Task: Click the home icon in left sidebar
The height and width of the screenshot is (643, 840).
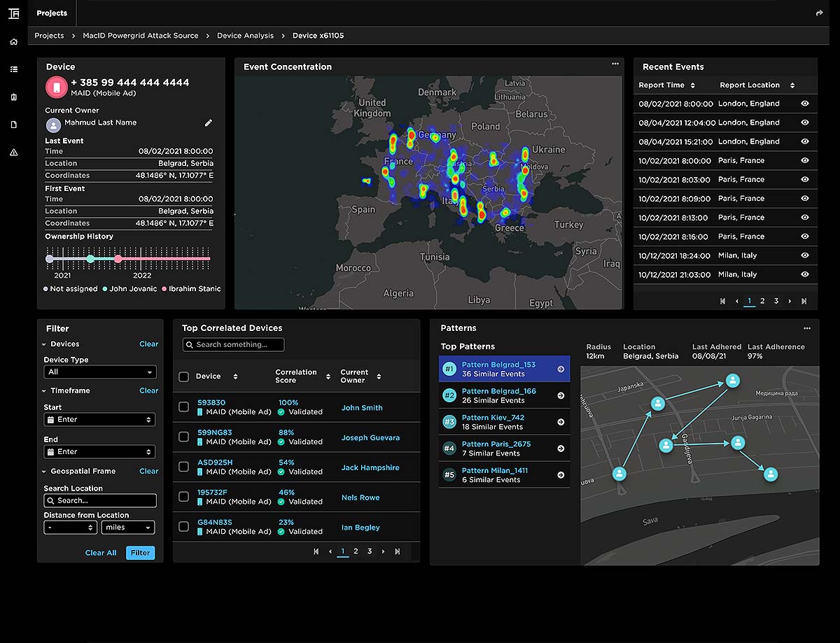Action: click(13, 41)
